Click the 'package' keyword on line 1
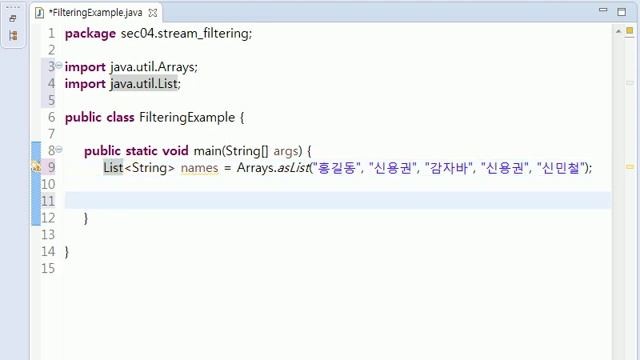Viewport: 640px width, 360px height. 90,33
